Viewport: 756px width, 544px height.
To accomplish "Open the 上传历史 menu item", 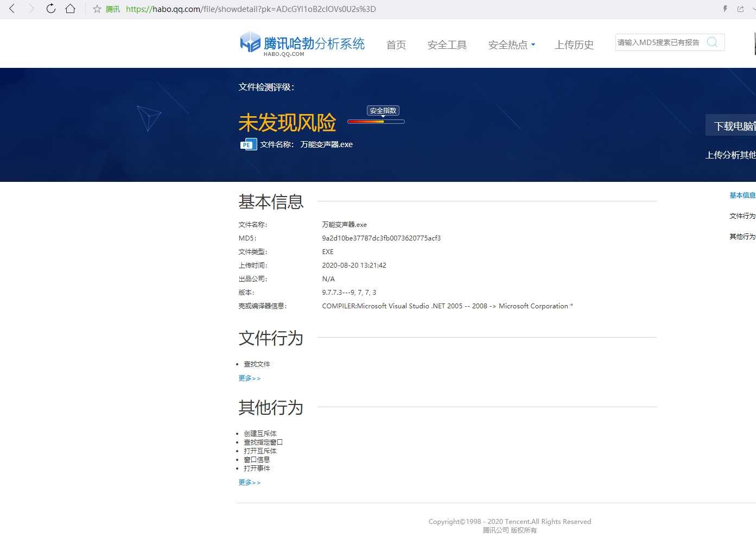I will click(574, 45).
